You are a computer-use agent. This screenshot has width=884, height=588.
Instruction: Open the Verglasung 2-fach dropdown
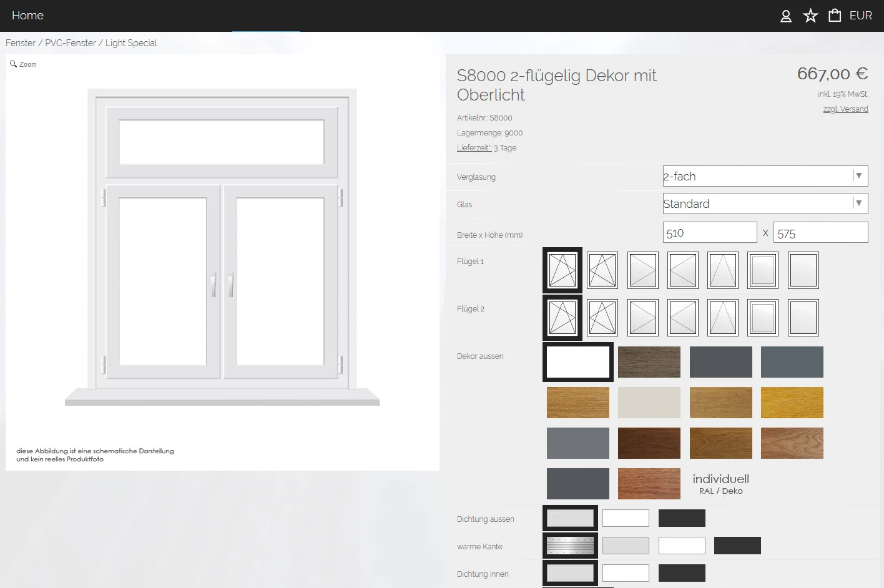[x=765, y=176]
